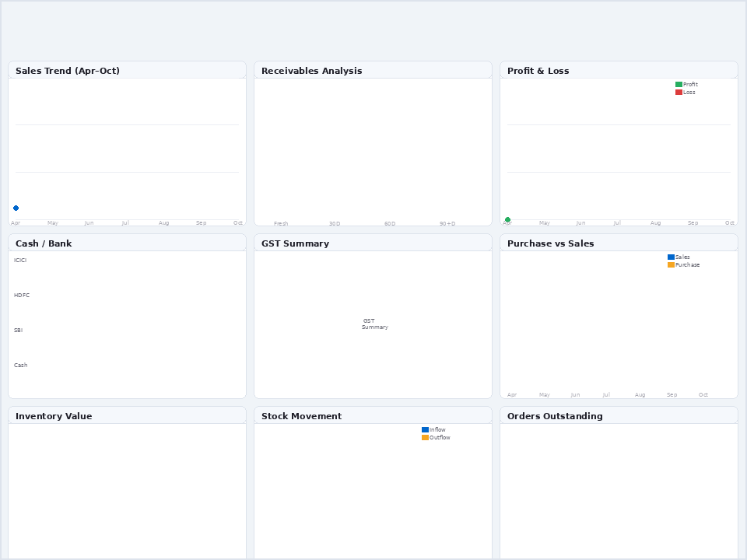Click the Aug axis label in Purchase vs Sales
The height and width of the screenshot is (560, 747).
point(640,395)
